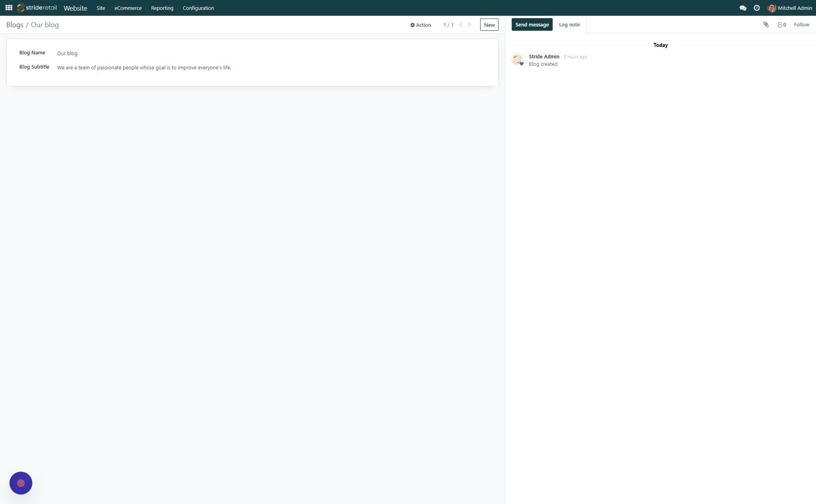Open the Action gear dropdown

pyautogui.click(x=421, y=25)
